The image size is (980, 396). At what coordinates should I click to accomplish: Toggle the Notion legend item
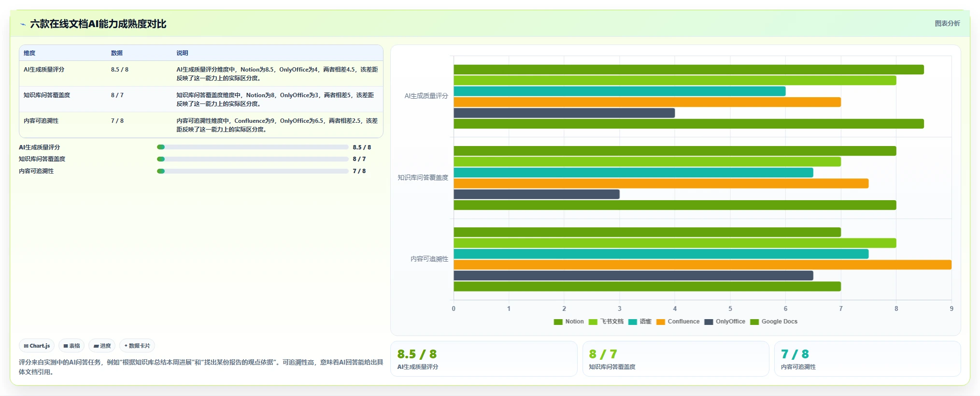569,322
